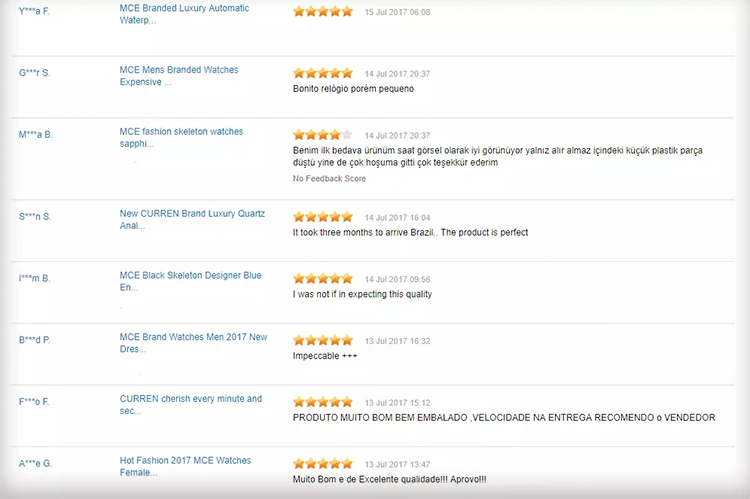Open the 'New CURREN Brand Luxury Quartz Anal...' link
The image size is (750, 499).
192,219
